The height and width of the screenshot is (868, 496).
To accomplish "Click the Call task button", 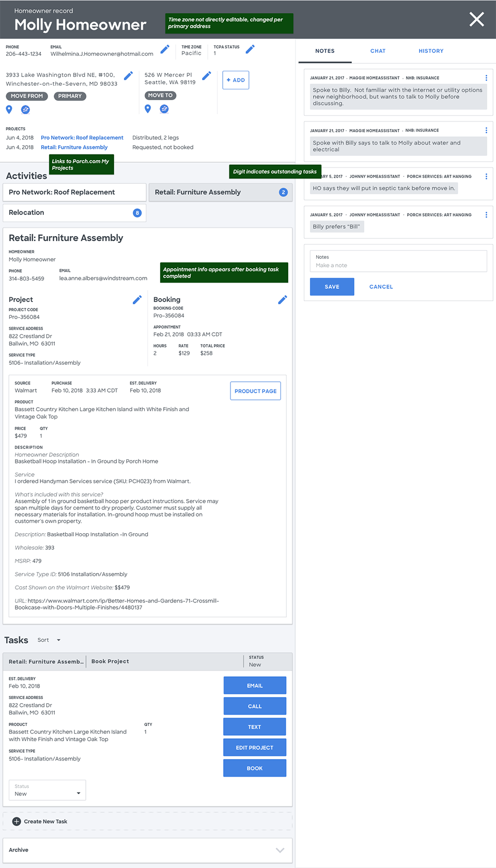I will 255,706.
